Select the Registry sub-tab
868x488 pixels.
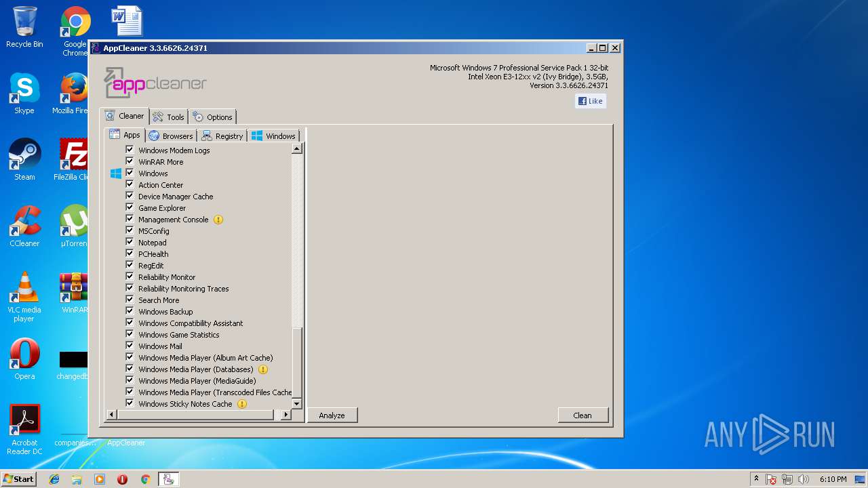point(222,136)
